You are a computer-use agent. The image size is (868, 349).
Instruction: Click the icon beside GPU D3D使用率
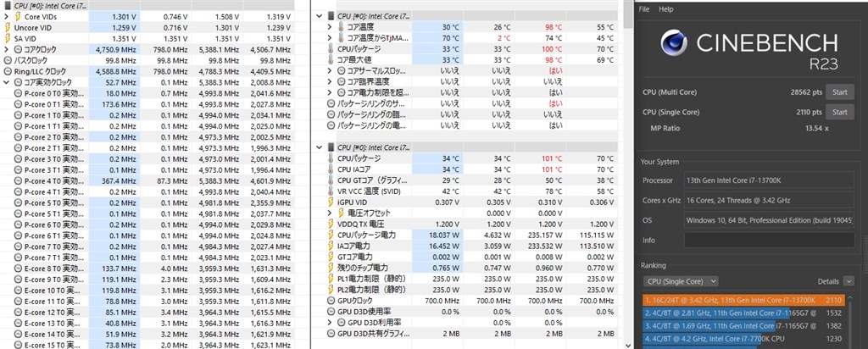(x=331, y=312)
